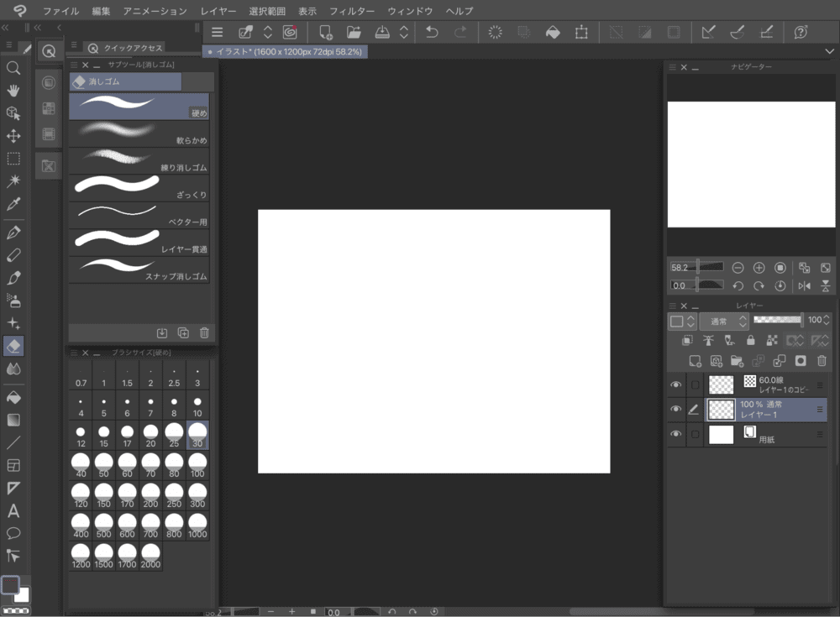Screen dimensions: 840x617
Task: Open the フィルター menu
Action: [352, 11]
